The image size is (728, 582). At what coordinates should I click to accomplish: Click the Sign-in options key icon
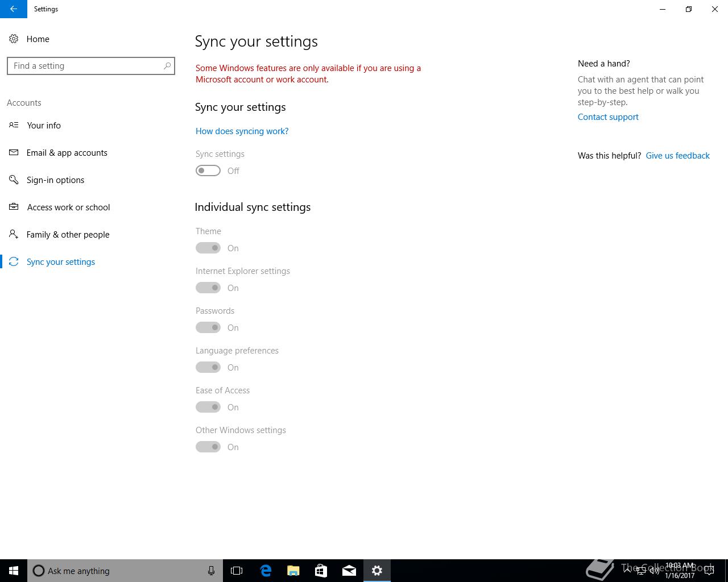tap(14, 180)
